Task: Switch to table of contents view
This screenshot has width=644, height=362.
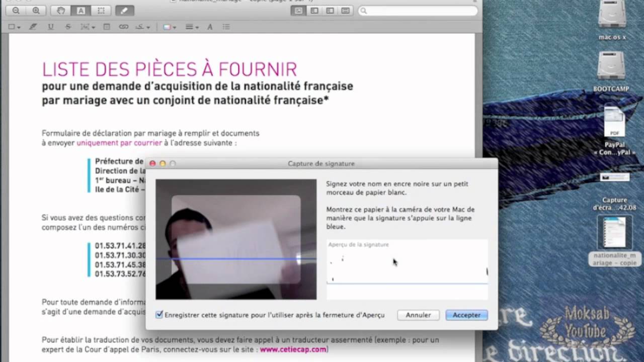Action: tap(330, 11)
